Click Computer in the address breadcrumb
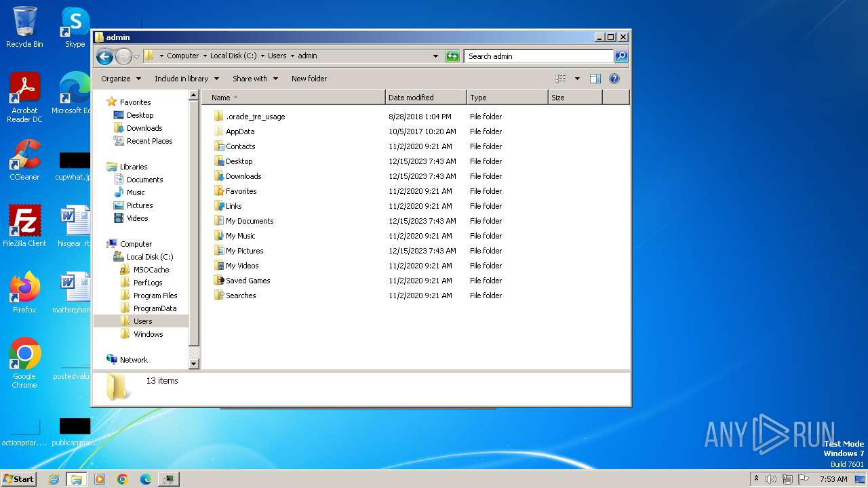The width and height of the screenshot is (868, 488). click(x=183, y=56)
